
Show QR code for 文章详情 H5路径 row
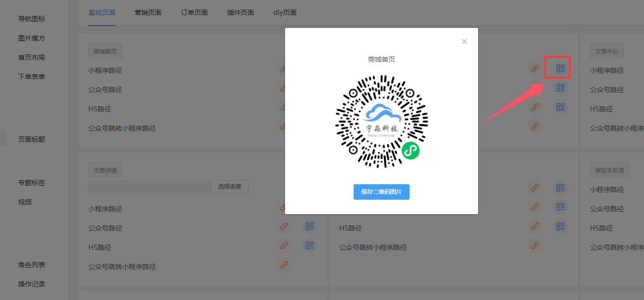pyautogui.click(x=310, y=245)
